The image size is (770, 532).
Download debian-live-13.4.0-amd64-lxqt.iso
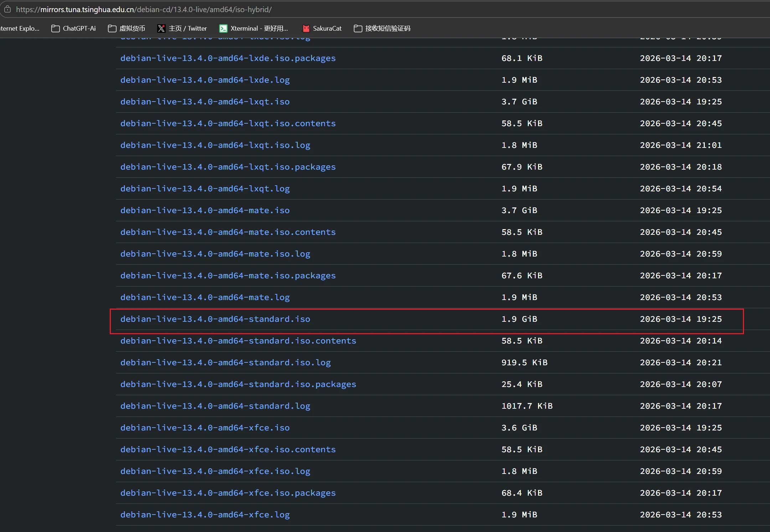point(205,102)
